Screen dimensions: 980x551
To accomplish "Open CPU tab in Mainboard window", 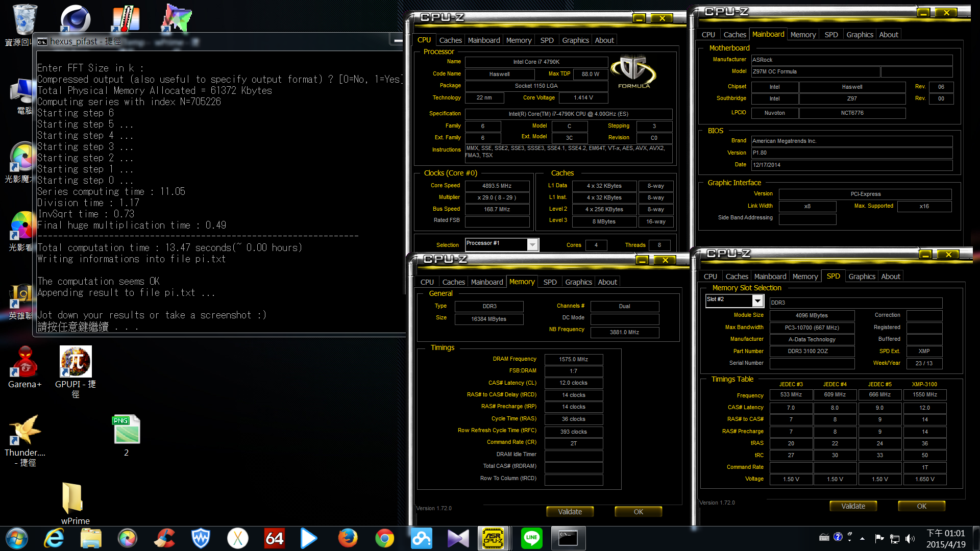I will (708, 35).
